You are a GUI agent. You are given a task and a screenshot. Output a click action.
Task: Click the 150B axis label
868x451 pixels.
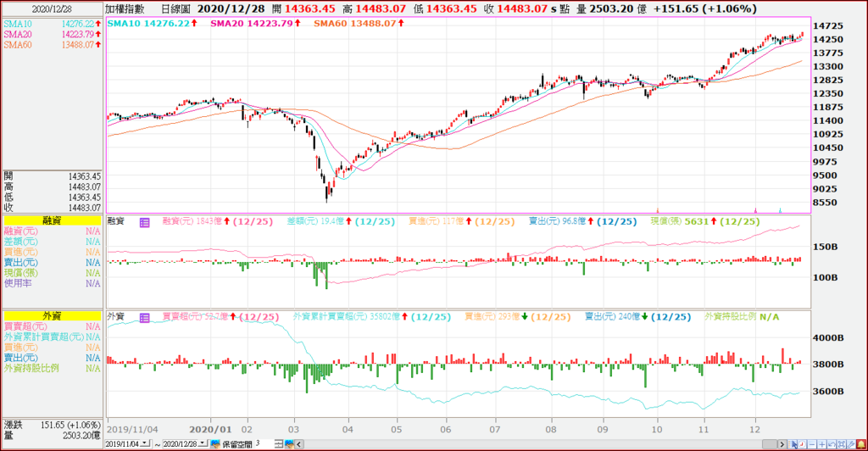(x=826, y=247)
